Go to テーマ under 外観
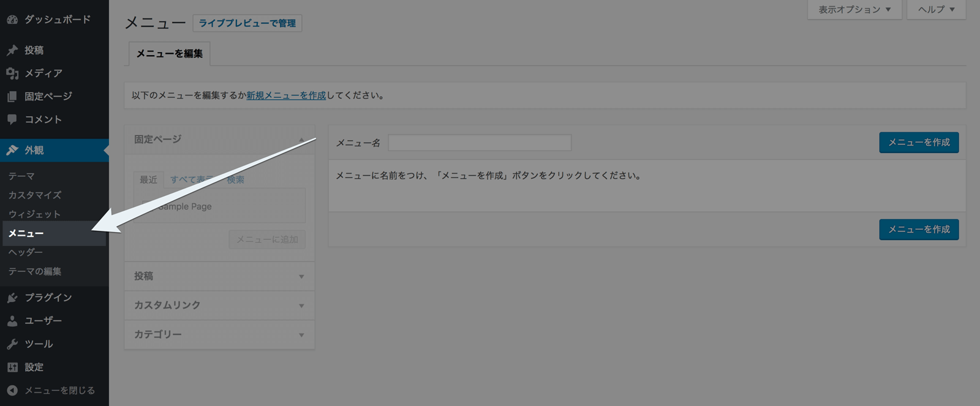This screenshot has width=980, height=406. click(x=21, y=176)
